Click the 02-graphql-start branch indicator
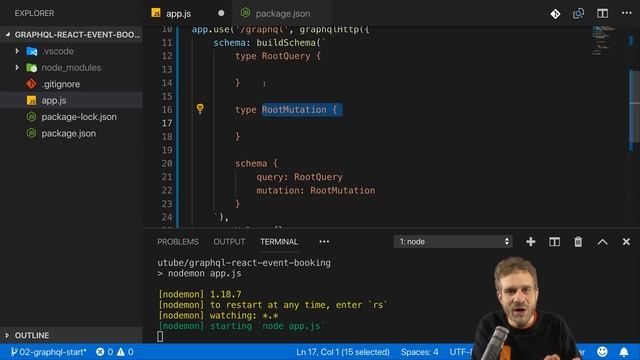This screenshot has width=640, height=360. 49,352
